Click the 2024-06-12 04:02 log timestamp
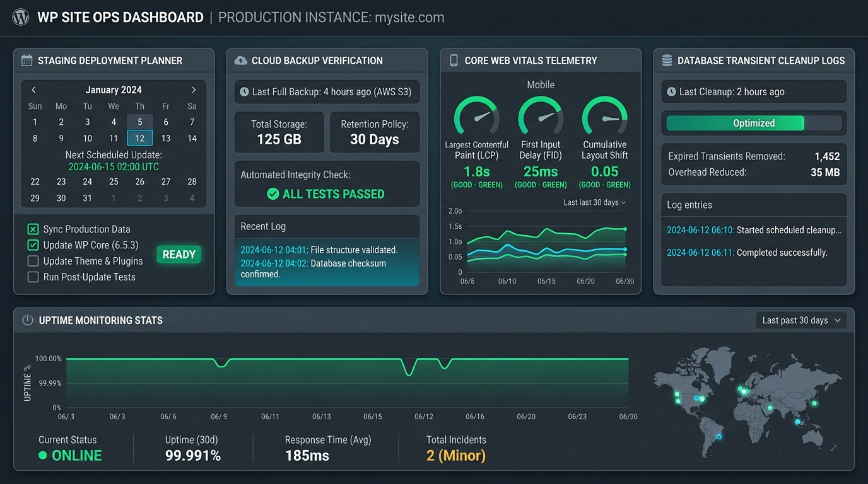This screenshot has width=868, height=484. tap(274, 263)
